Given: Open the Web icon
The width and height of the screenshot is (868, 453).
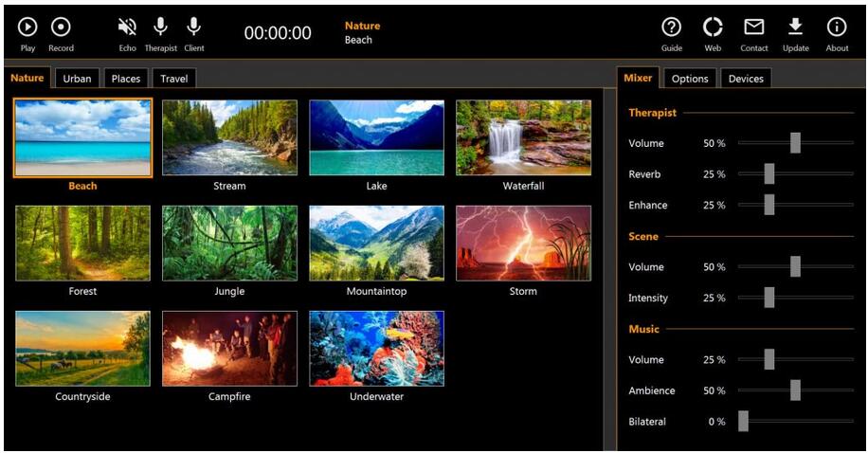Looking at the screenshot, I should [713, 28].
